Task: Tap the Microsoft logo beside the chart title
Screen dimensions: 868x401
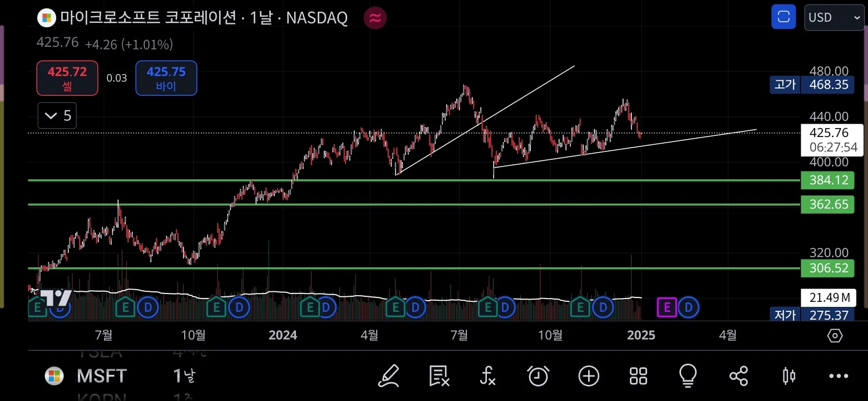Action: tap(46, 18)
